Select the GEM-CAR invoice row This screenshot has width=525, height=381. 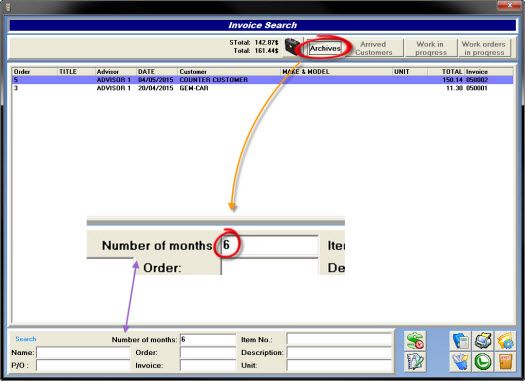(262, 88)
